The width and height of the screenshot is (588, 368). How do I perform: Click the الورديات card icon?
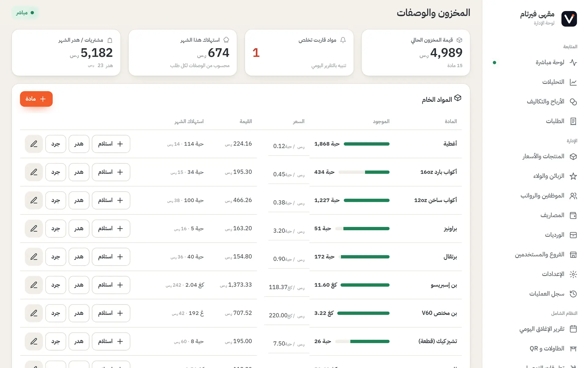tap(573, 235)
